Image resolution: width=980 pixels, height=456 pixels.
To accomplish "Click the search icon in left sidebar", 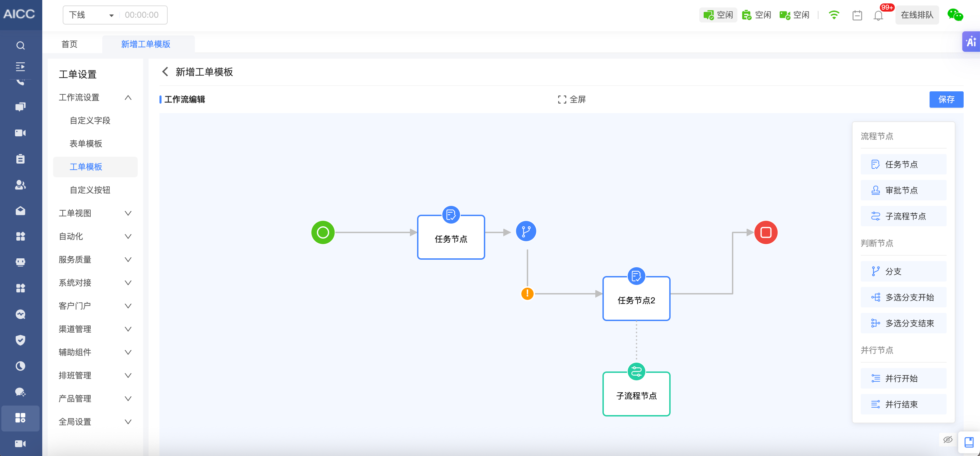I will [20, 46].
